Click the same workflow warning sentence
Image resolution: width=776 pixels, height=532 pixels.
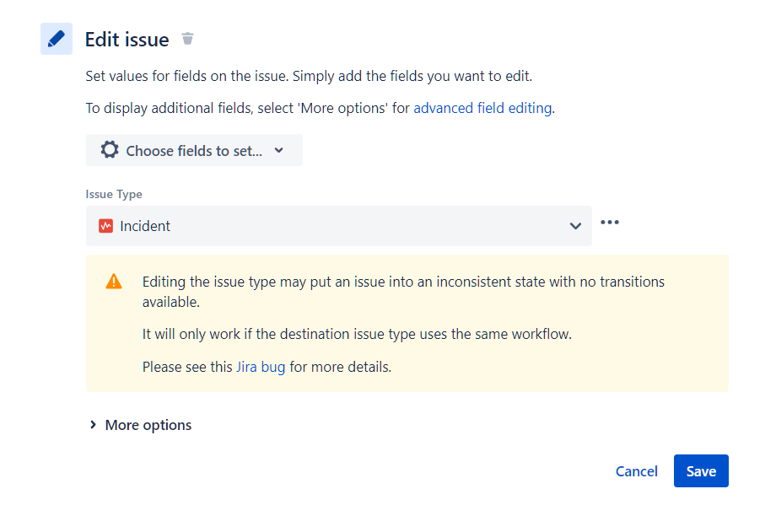[x=357, y=334]
